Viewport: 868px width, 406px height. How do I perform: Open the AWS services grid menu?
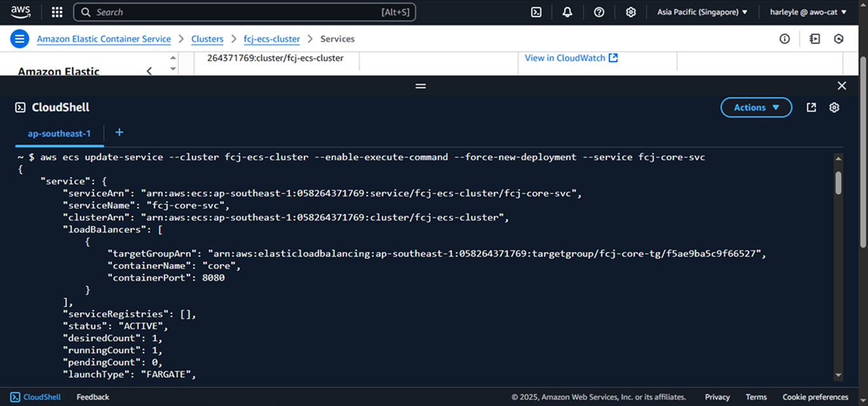pyautogui.click(x=57, y=12)
